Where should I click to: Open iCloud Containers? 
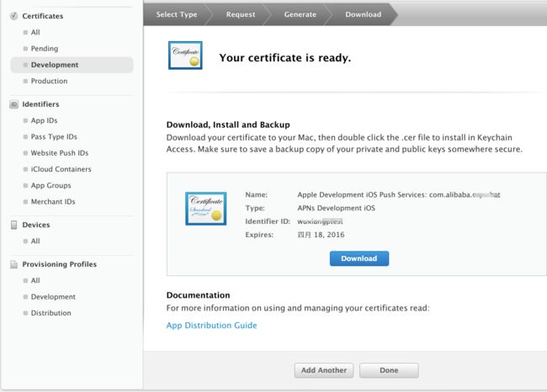(x=61, y=169)
